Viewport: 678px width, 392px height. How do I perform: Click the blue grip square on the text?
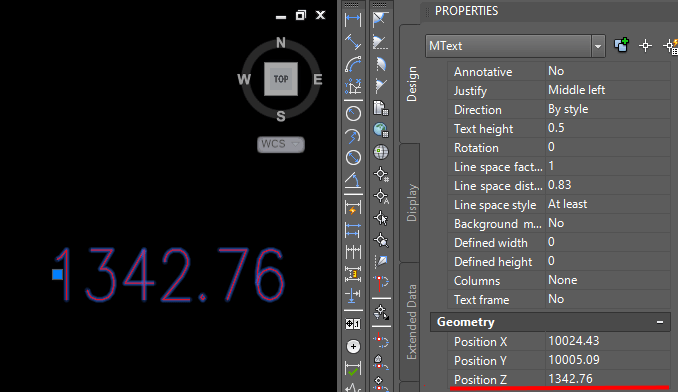(x=58, y=274)
